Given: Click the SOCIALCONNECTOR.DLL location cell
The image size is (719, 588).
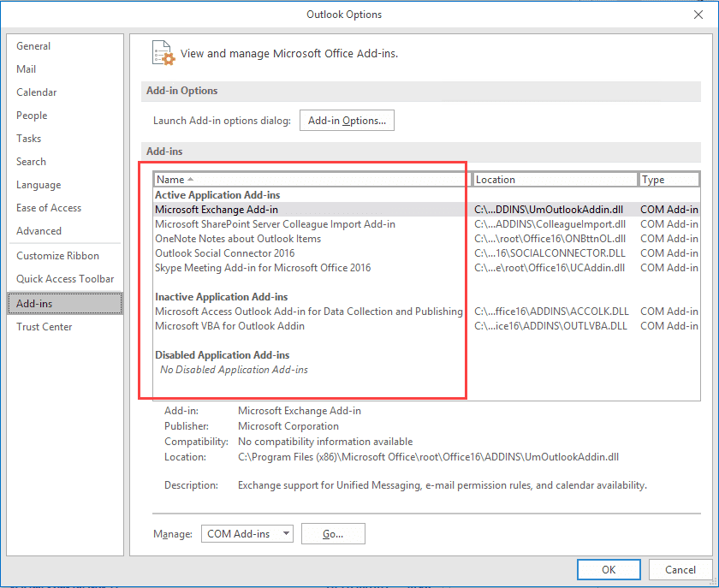Looking at the screenshot, I should [550, 253].
